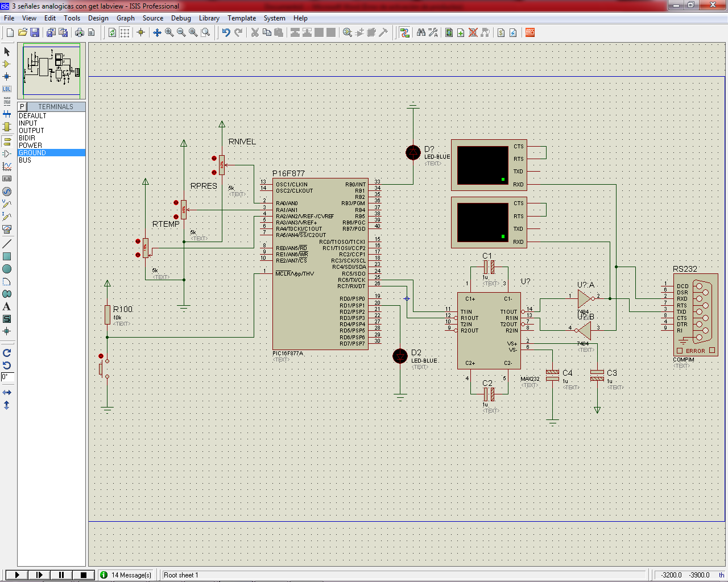Click the schematic overview thumbnail
This screenshot has width=728, height=582.
coord(52,70)
